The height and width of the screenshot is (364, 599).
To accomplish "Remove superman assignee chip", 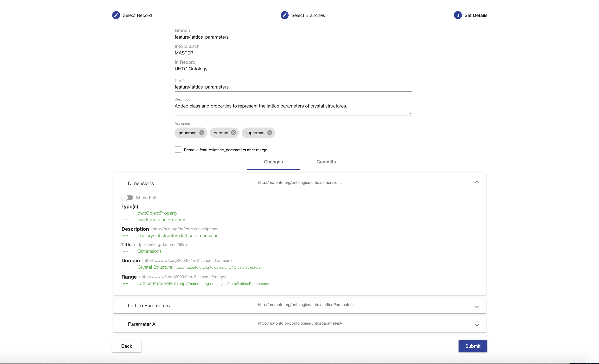I will (270, 132).
